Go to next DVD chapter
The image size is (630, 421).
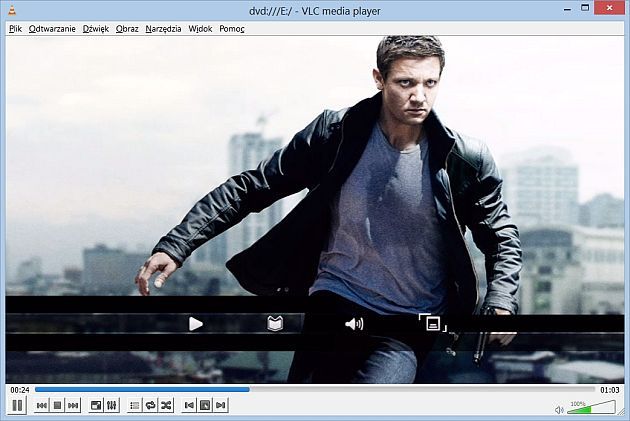[220, 406]
